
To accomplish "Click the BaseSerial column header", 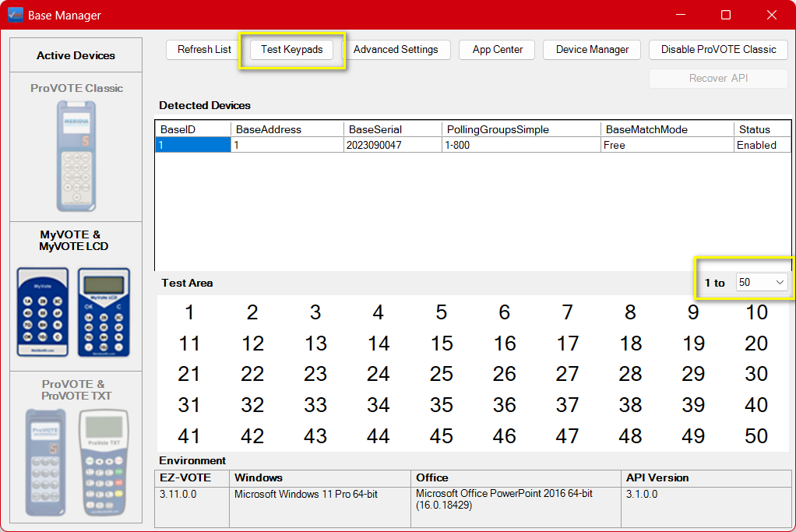I will (393, 129).
